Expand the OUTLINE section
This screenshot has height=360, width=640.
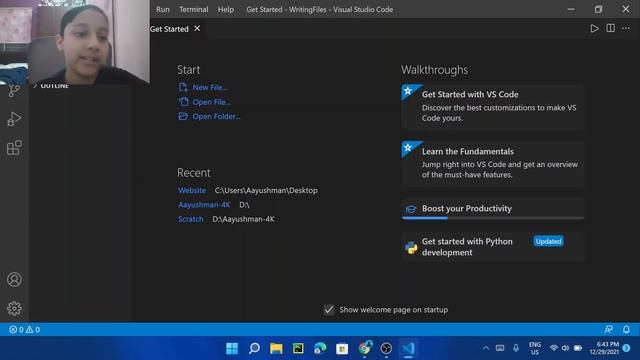51,86
